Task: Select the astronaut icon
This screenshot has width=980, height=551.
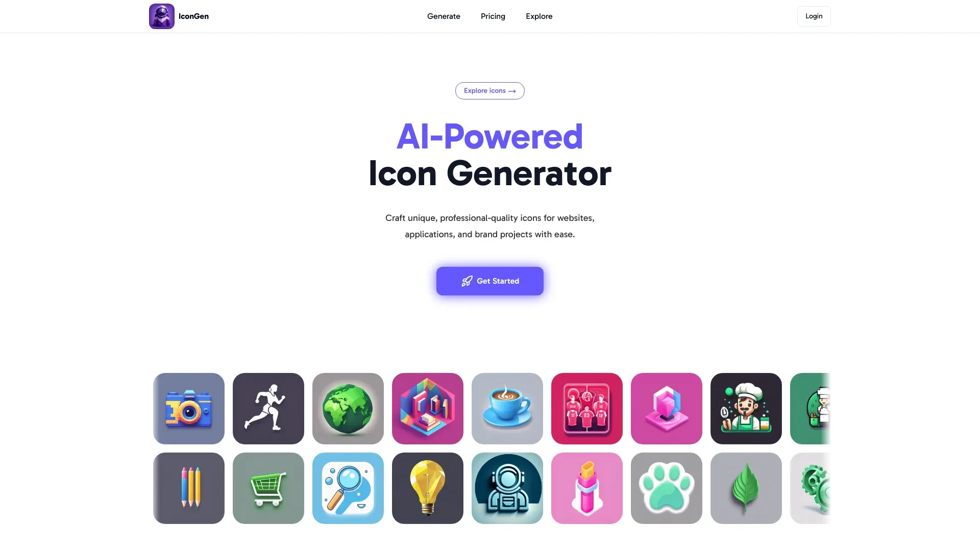Action: tap(507, 488)
